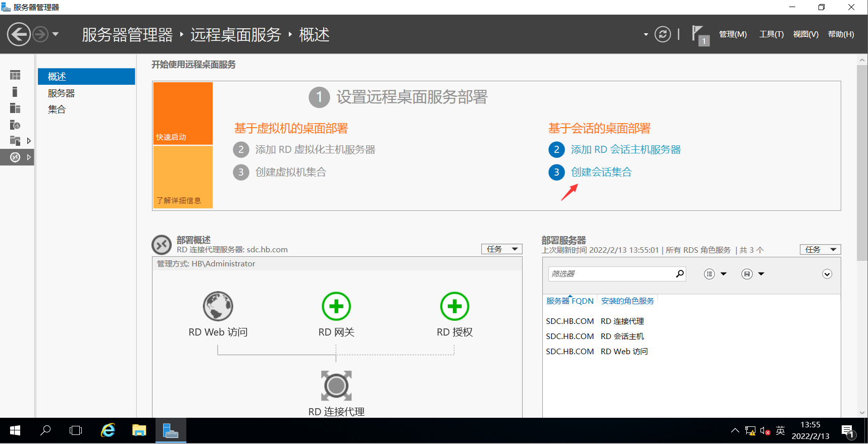Viewport: 868px width, 444px height.
Task: Click the RD 授权 green plus icon
Action: 454,306
